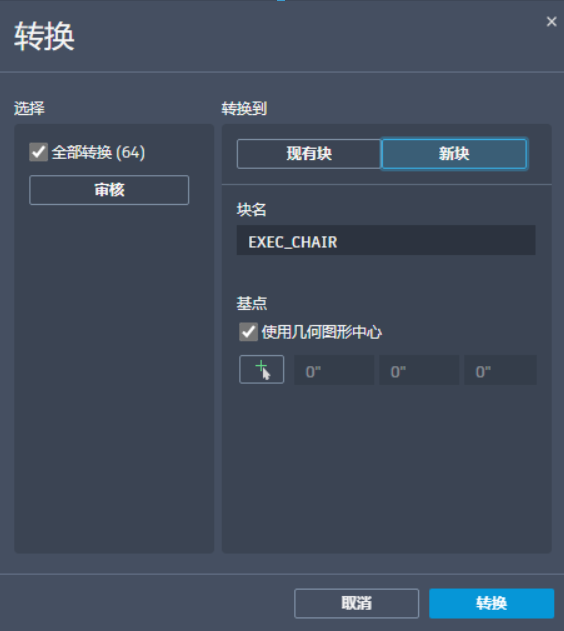Click the first base point coordinate field
The height and width of the screenshot is (631, 564).
[x=334, y=370]
